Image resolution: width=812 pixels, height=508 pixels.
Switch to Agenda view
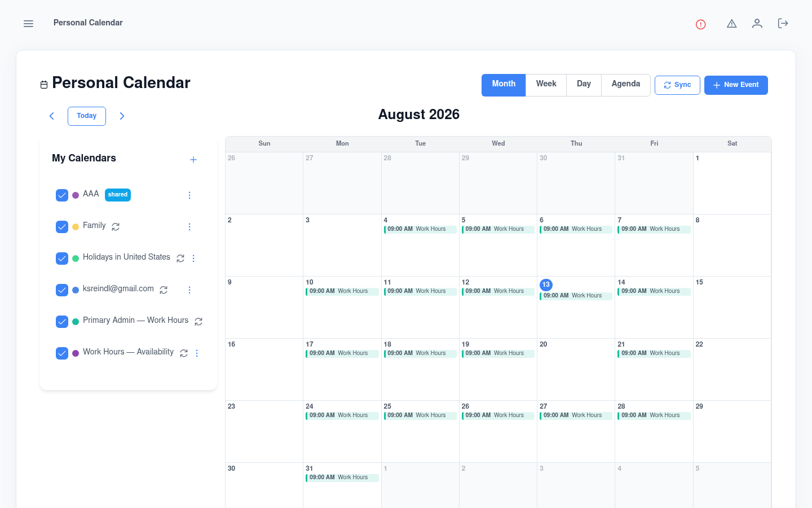(x=626, y=85)
